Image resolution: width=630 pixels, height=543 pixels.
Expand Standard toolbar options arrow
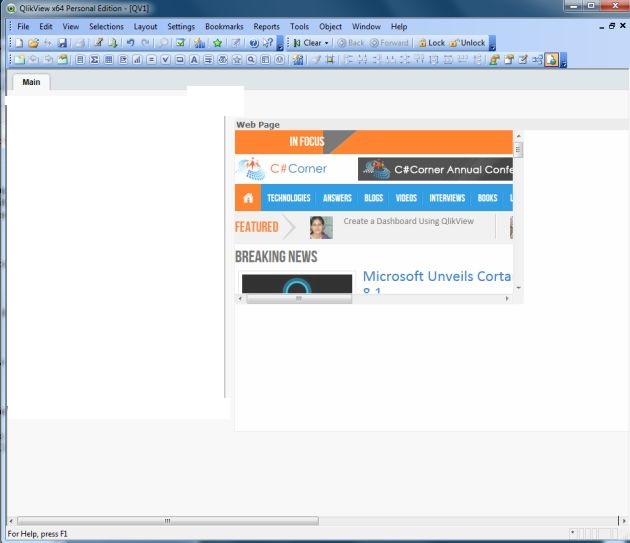pyautogui.click(x=280, y=43)
